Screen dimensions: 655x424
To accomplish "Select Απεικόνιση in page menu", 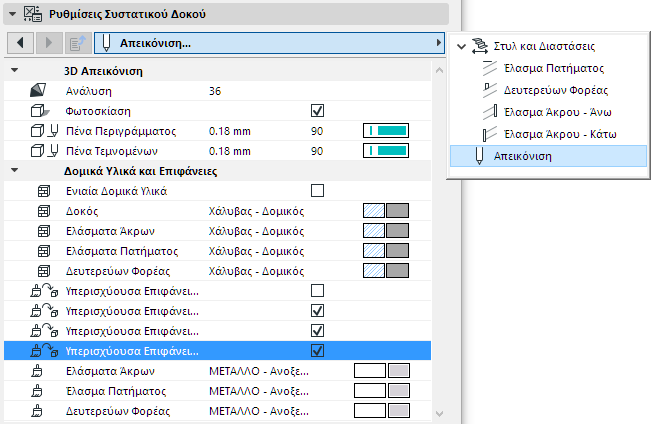I will [x=548, y=156].
